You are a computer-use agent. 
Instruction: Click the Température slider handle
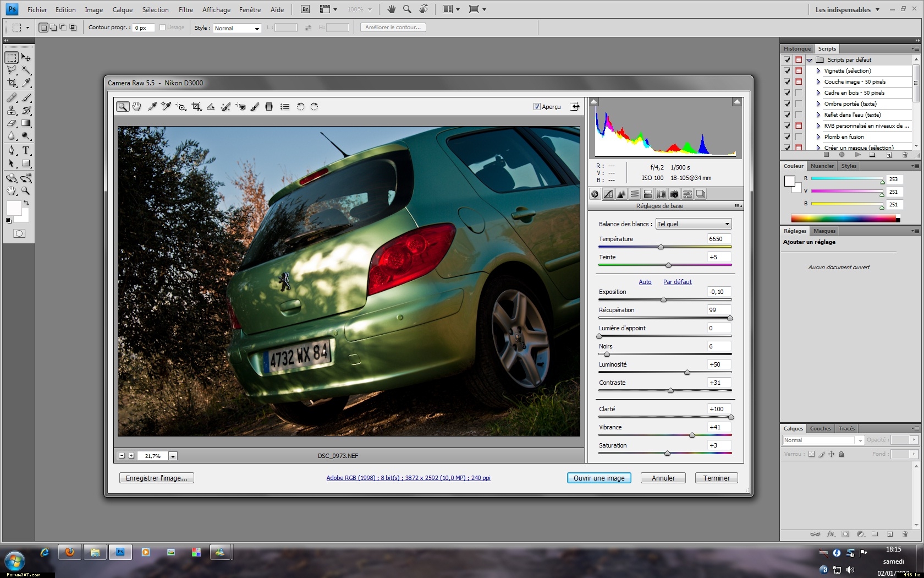pyautogui.click(x=661, y=247)
